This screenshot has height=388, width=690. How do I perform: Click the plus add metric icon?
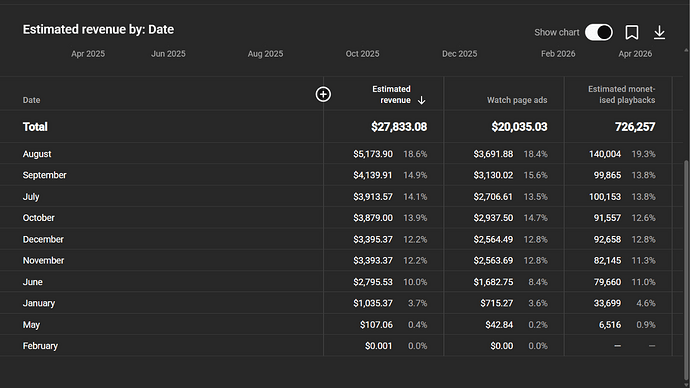coord(323,94)
